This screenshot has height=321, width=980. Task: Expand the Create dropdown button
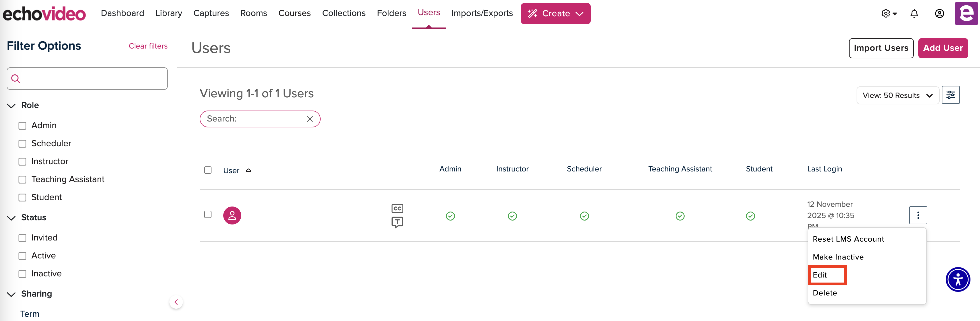[x=555, y=14]
